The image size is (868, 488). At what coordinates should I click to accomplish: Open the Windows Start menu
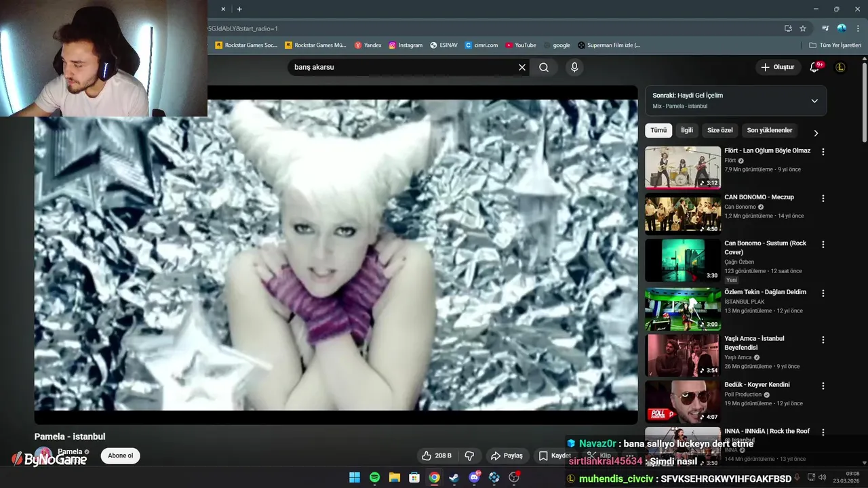(x=355, y=477)
